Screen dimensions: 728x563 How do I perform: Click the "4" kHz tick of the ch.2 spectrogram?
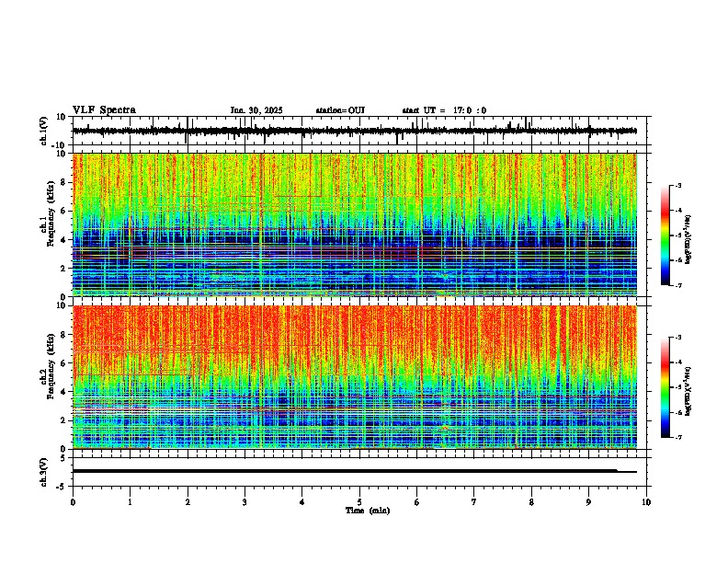63,392
